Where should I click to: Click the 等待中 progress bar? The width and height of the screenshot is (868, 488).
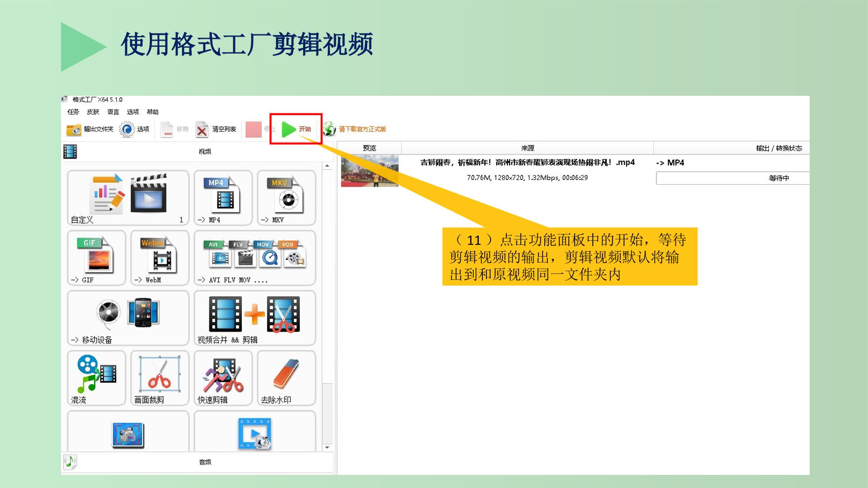pyautogui.click(x=732, y=178)
